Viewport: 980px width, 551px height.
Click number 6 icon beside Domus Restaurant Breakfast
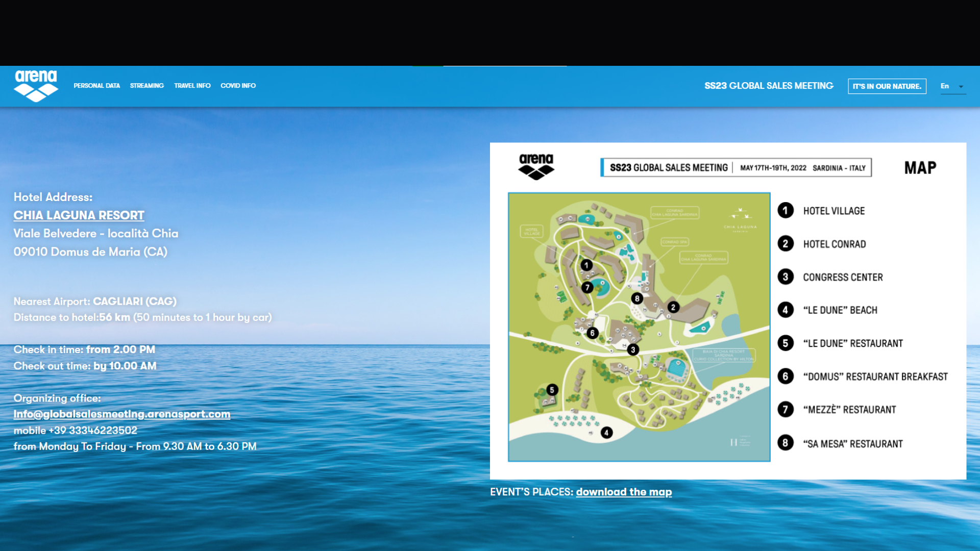[786, 377]
